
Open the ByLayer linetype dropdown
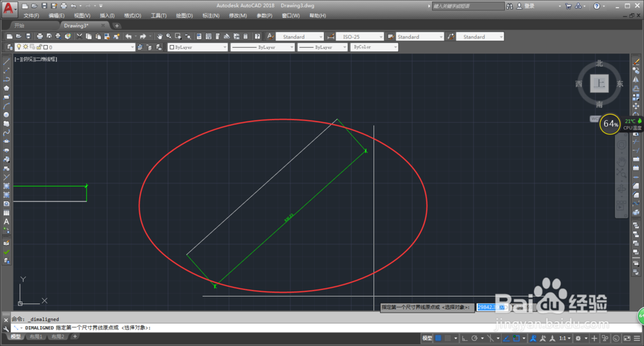point(263,47)
